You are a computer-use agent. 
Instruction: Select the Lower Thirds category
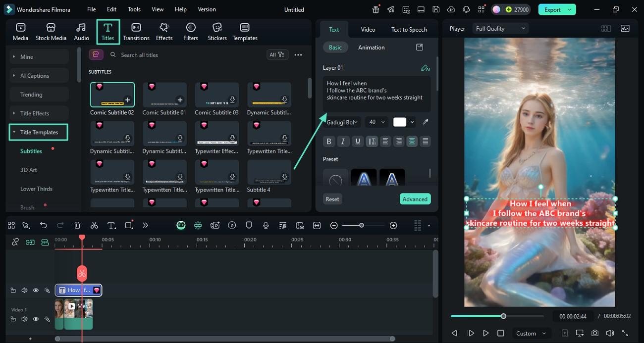(36, 189)
